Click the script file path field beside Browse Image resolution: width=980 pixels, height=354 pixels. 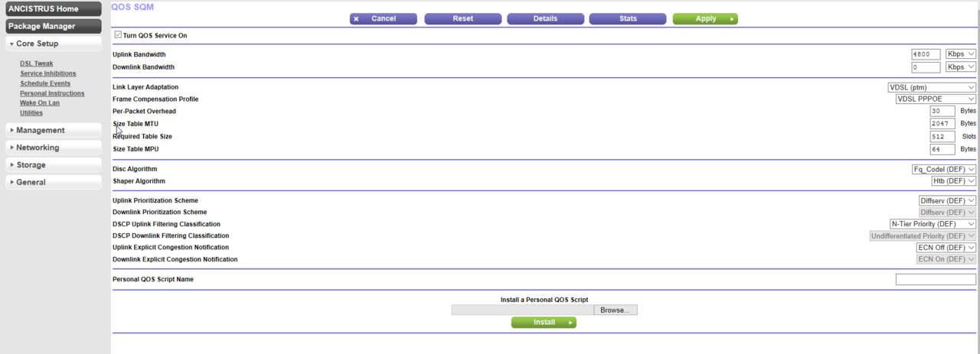(522, 310)
